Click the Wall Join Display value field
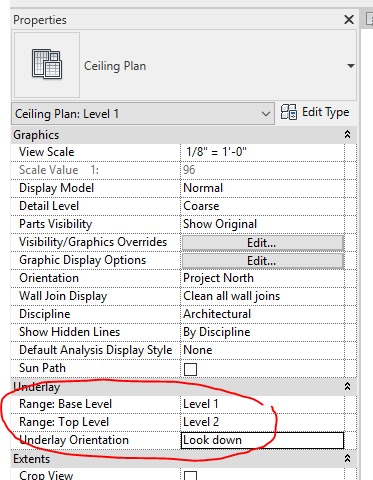The width and height of the screenshot is (373, 480). tap(262, 296)
